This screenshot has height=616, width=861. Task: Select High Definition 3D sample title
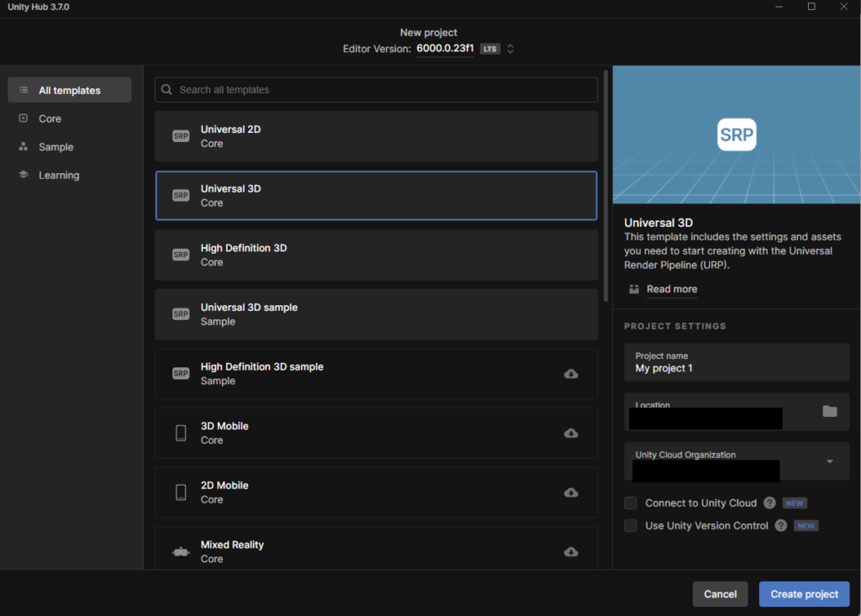(262, 366)
